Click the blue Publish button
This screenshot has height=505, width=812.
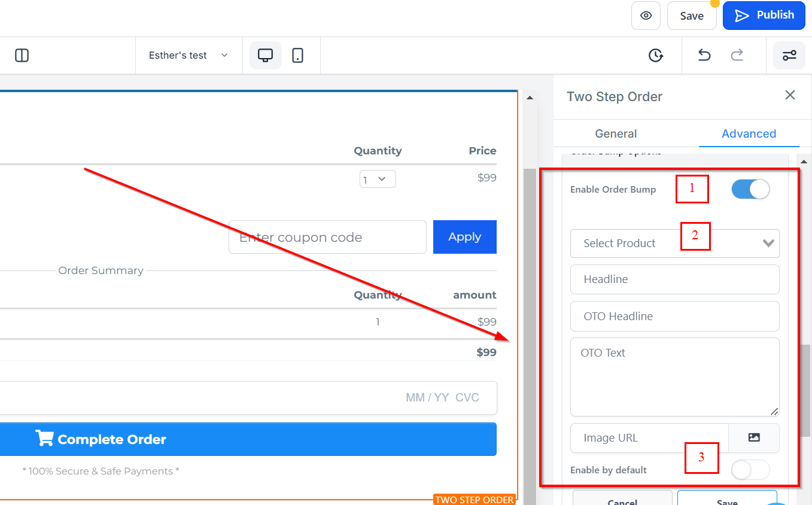(764, 16)
